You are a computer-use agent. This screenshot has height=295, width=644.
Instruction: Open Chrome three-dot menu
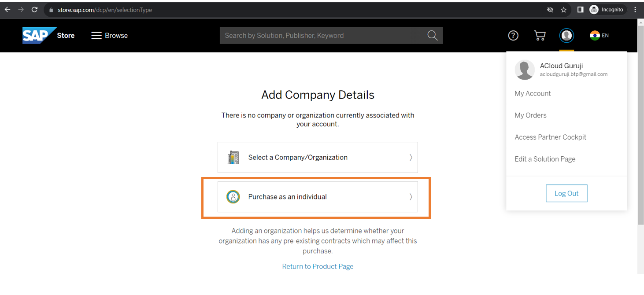point(635,10)
